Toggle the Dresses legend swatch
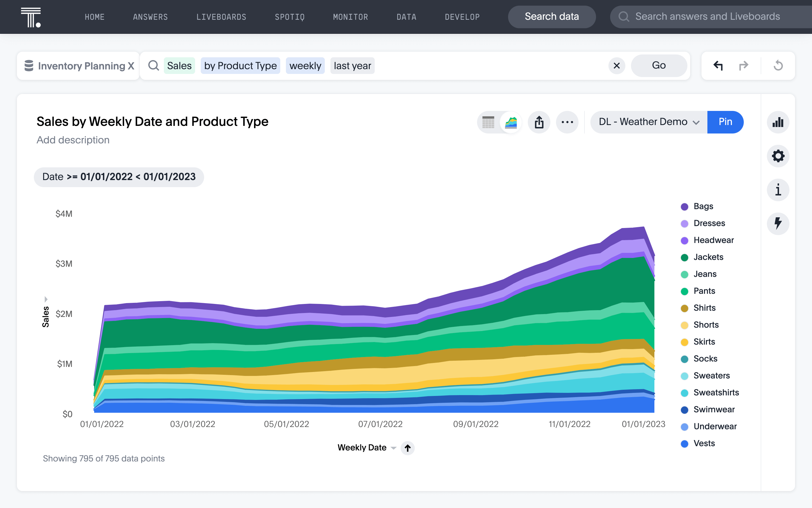812x508 pixels. coord(685,224)
